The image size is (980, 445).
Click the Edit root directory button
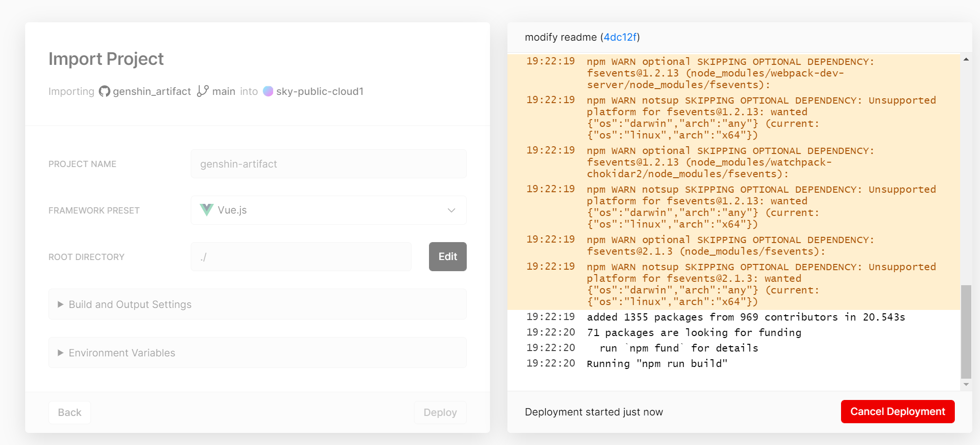[x=448, y=257]
